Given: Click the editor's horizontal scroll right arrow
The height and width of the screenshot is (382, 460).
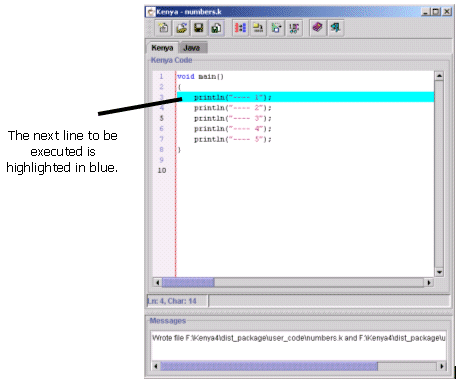Looking at the screenshot, I should pyautogui.click(x=429, y=283).
